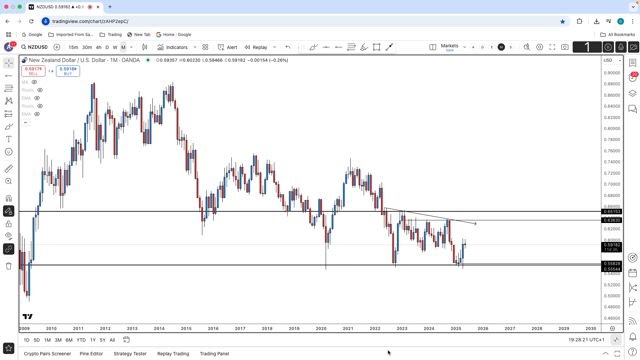Toggle the magnet mode icon

tap(9, 198)
